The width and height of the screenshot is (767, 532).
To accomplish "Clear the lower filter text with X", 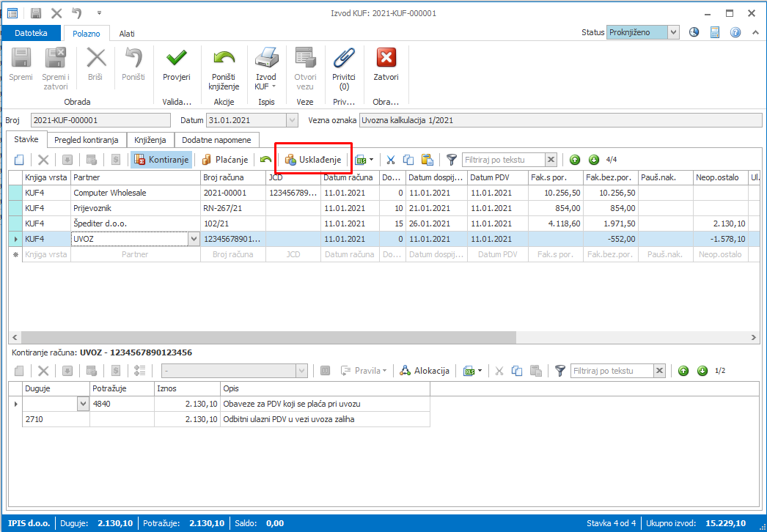I will 659,371.
